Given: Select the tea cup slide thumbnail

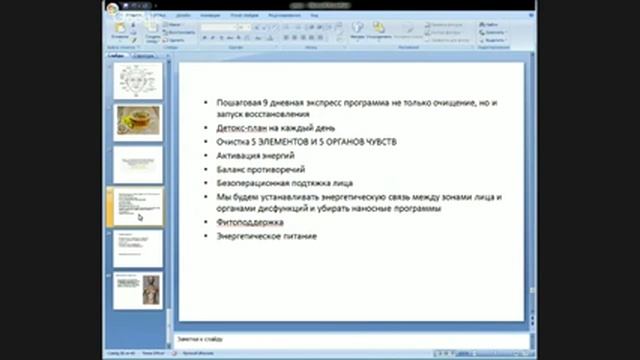Looking at the screenshot, I should click(138, 122).
